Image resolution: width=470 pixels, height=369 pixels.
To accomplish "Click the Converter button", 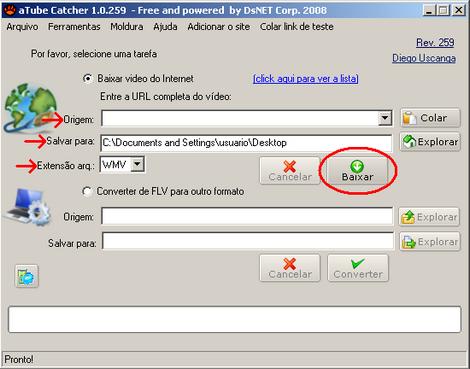I will (358, 268).
